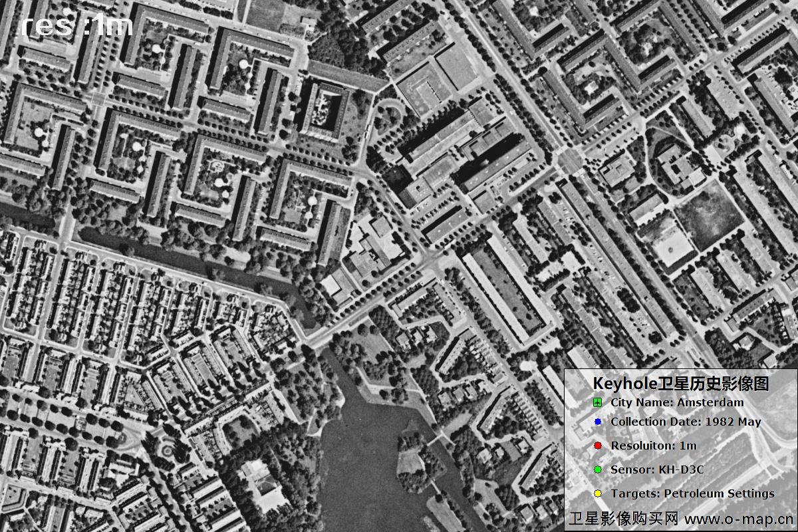Click the 卫星影像购买网 text in the legend footer

point(623,519)
